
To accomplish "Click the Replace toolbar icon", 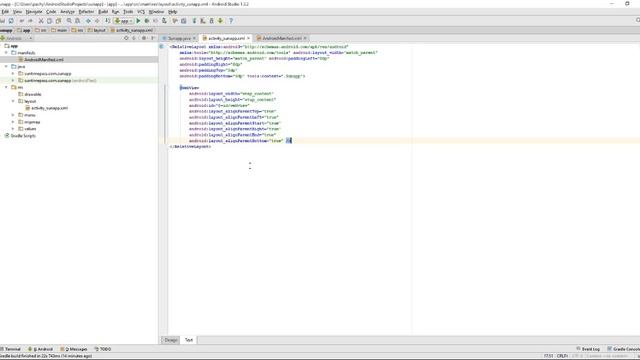I will (78, 21).
